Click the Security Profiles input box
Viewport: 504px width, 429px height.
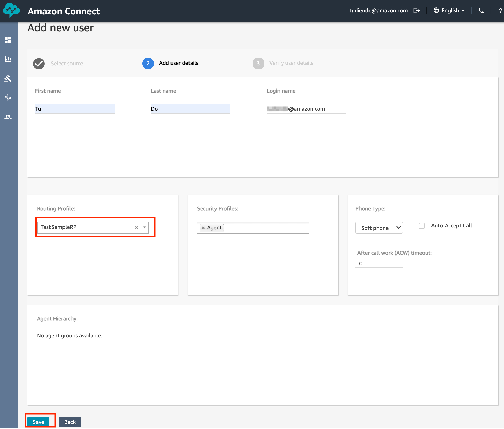click(253, 228)
